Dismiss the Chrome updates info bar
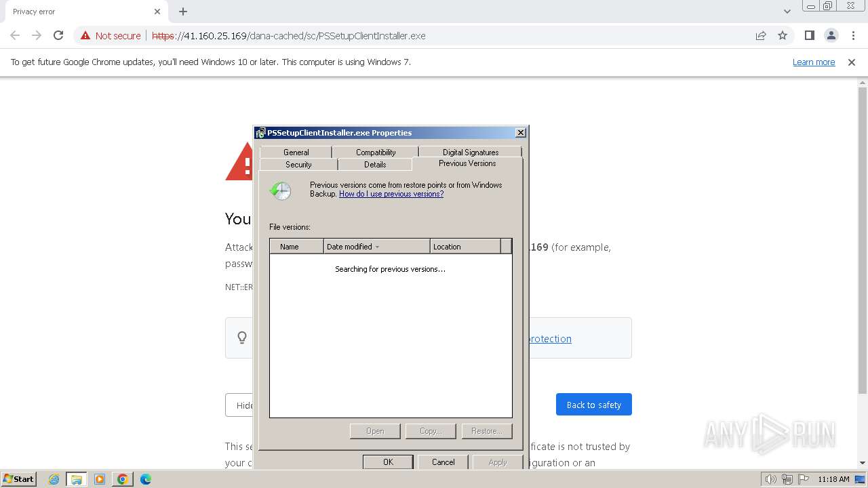The width and height of the screenshot is (868, 488). coord(852,62)
